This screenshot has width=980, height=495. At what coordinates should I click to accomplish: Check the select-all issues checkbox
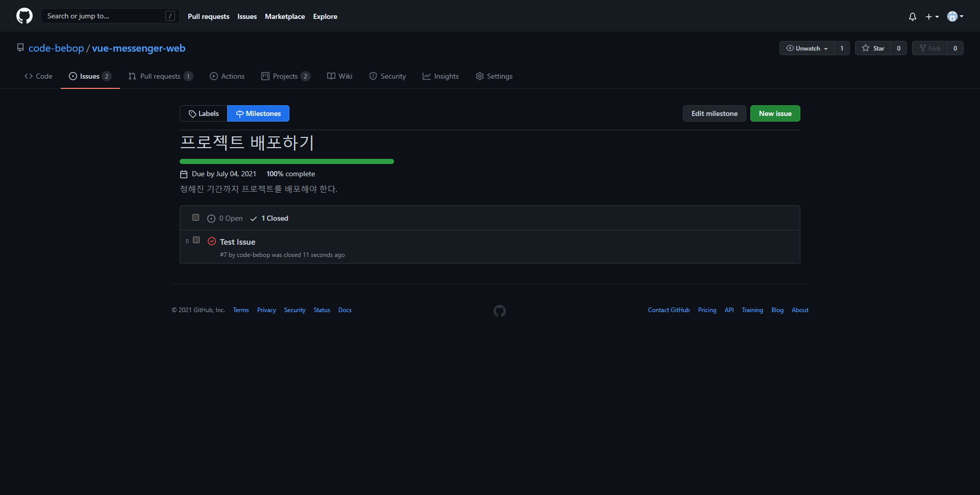pyautogui.click(x=195, y=217)
